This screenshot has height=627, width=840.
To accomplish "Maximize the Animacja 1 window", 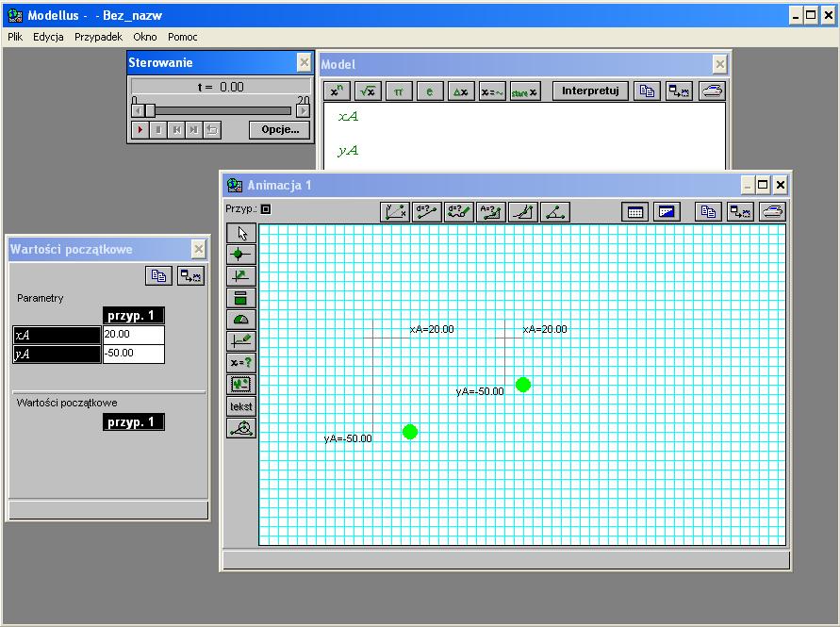I will pyautogui.click(x=763, y=186).
